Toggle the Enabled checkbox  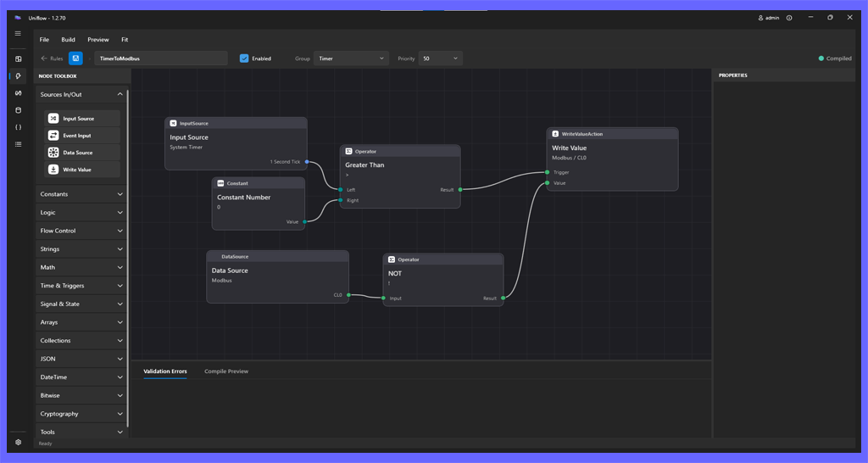[x=244, y=59]
